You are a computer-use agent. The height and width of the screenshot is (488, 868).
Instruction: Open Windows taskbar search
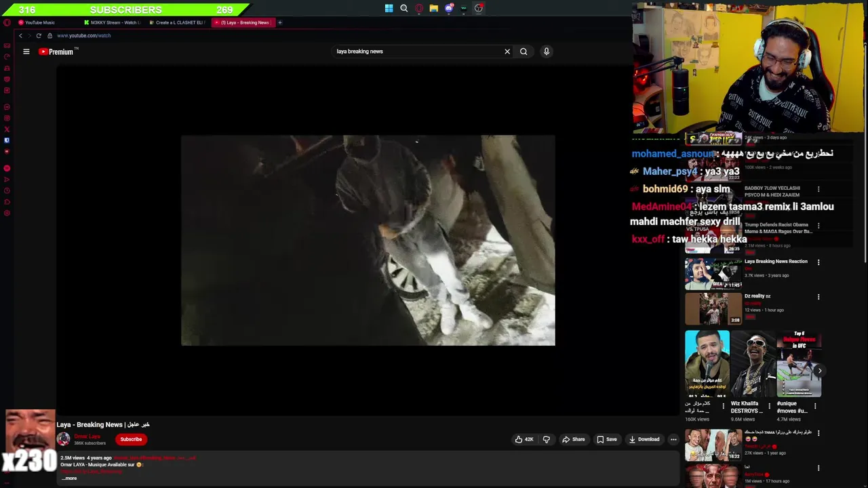point(403,8)
